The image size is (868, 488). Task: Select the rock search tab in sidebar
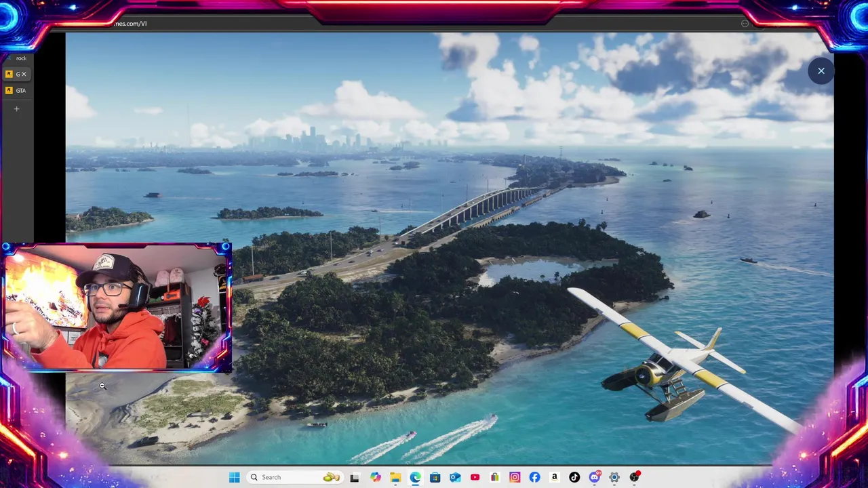click(16, 58)
